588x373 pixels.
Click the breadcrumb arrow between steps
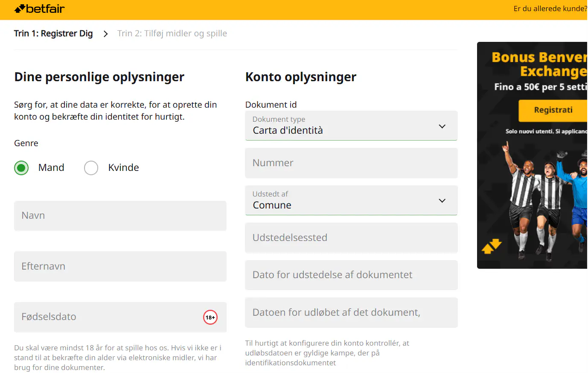pyautogui.click(x=105, y=34)
